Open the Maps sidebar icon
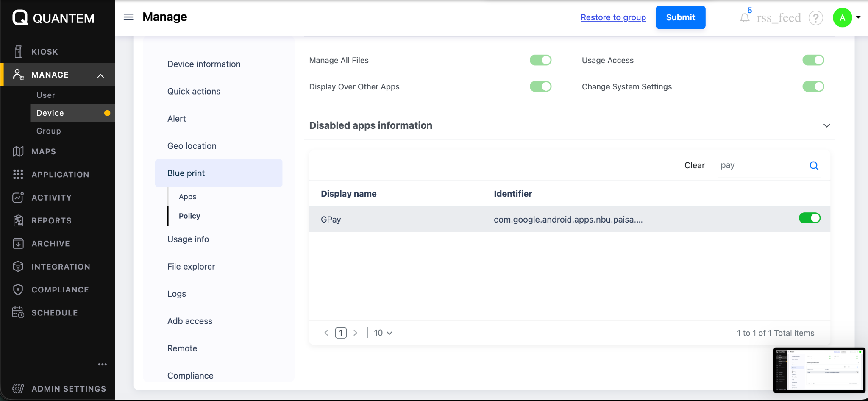 (x=18, y=151)
